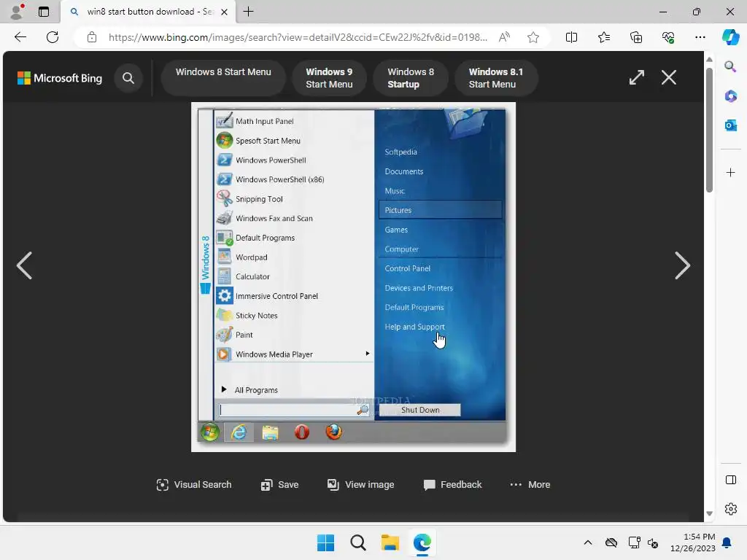The image size is (747, 560).
Task: Show the previous image with the left chevron
Action: point(24,265)
